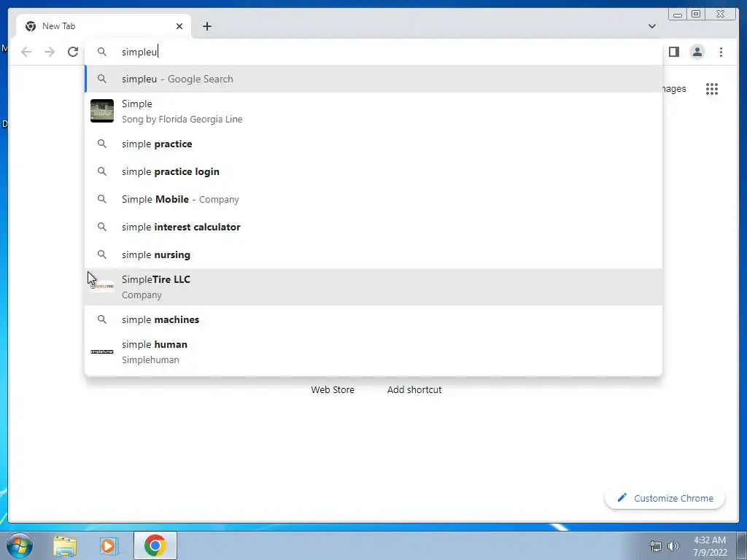The height and width of the screenshot is (560, 747).
Task: Close the New Tab tab
Action: [179, 26]
